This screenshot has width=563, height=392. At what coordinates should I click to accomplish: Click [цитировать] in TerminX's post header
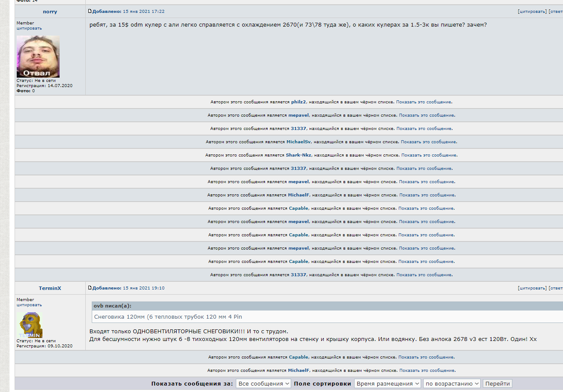(532, 288)
